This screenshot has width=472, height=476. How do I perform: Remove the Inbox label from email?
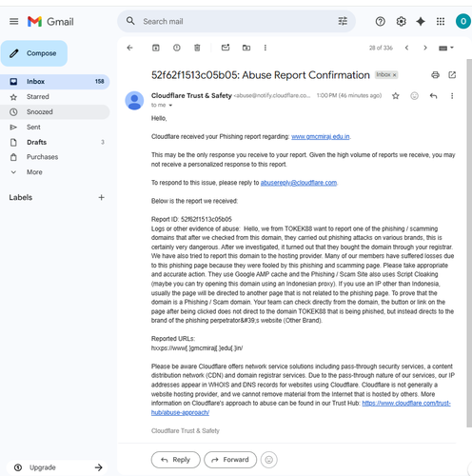coord(395,75)
